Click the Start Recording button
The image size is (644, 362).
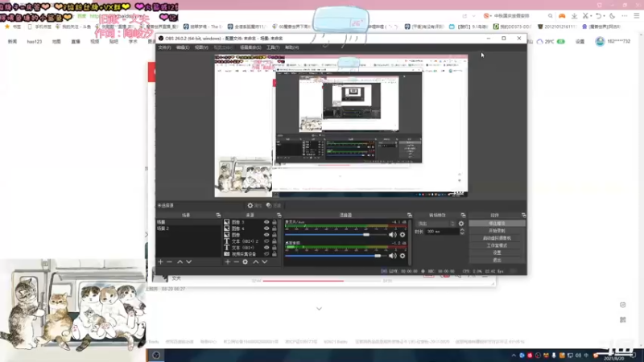click(497, 231)
